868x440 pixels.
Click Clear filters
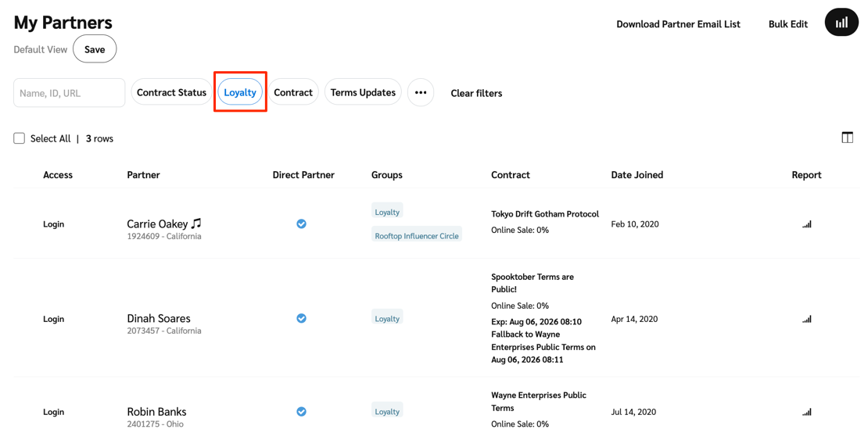click(x=476, y=93)
